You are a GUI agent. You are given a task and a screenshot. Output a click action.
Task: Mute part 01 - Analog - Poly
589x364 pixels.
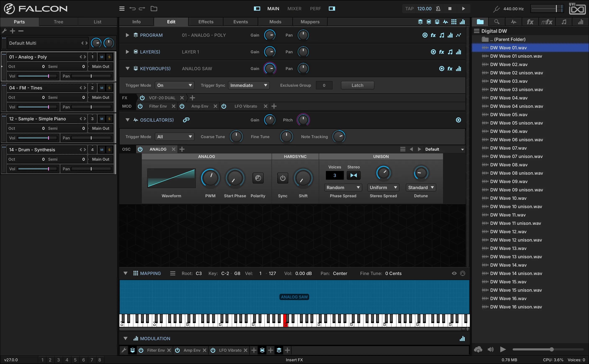point(102,57)
